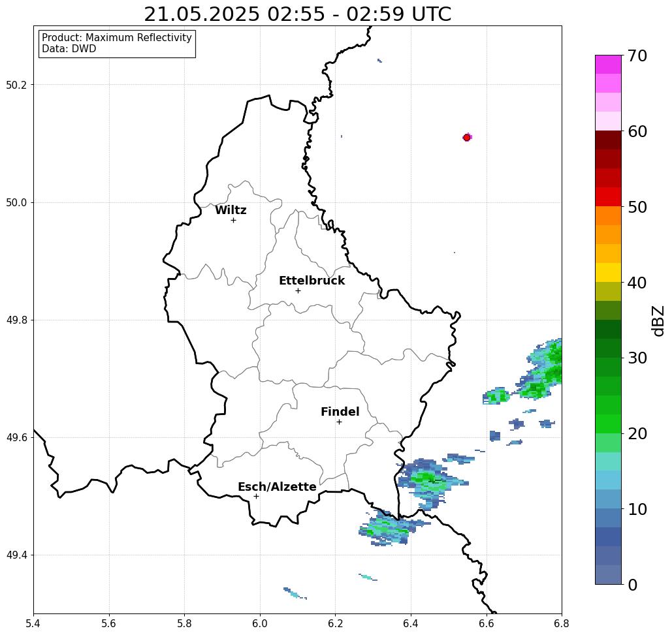Click the Wiltz city label

coord(231,210)
